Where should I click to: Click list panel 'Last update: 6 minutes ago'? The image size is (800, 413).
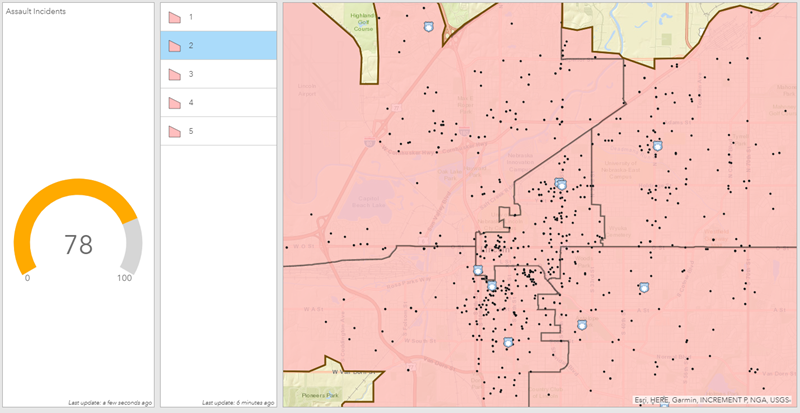pyautogui.click(x=238, y=403)
